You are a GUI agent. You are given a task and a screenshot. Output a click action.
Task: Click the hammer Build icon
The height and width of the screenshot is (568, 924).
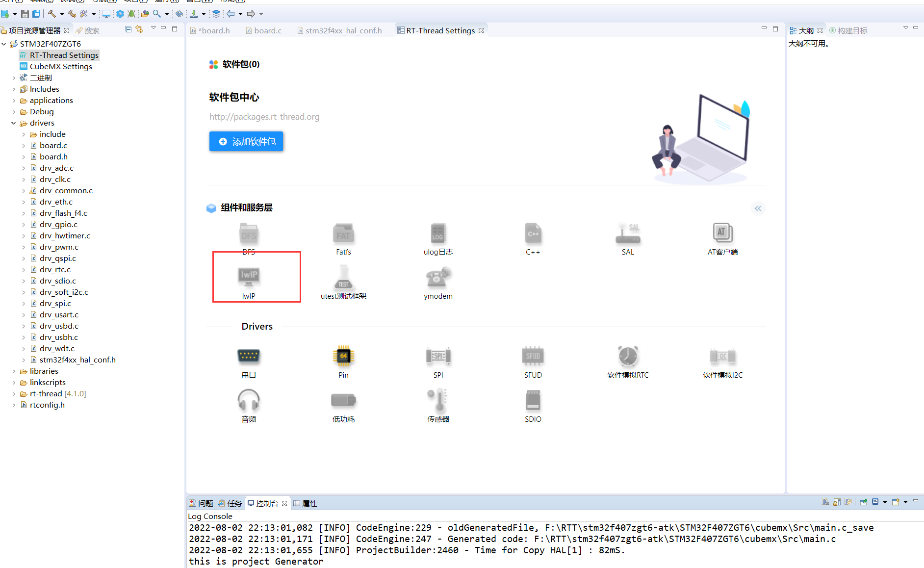(x=51, y=14)
